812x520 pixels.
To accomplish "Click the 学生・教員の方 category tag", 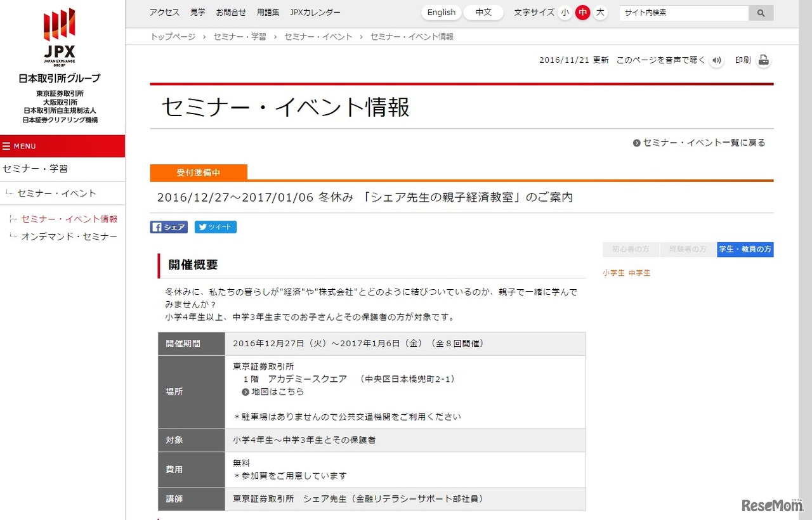I will pyautogui.click(x=745, y=250).
